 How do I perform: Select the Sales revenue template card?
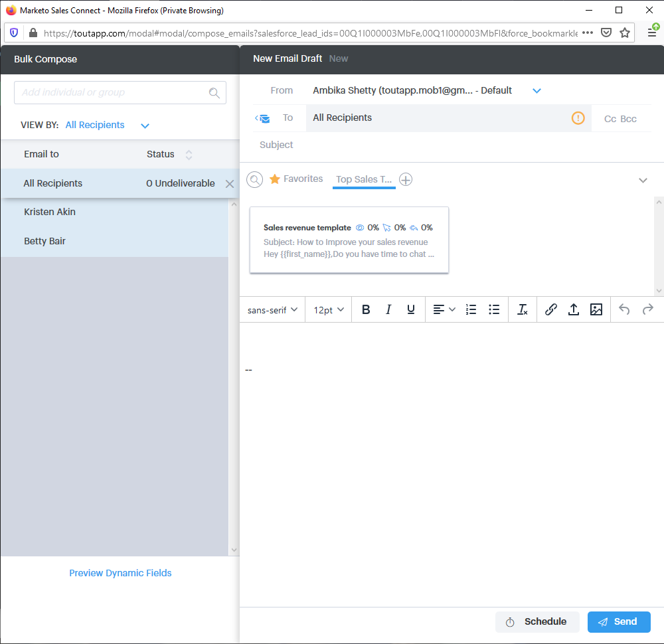coord(349,240)
